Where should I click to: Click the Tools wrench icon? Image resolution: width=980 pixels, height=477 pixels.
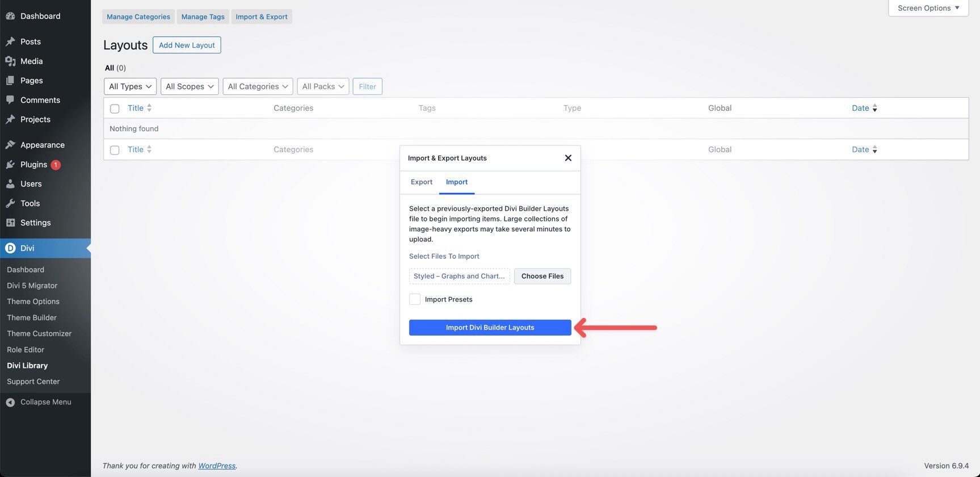(10, 203)
